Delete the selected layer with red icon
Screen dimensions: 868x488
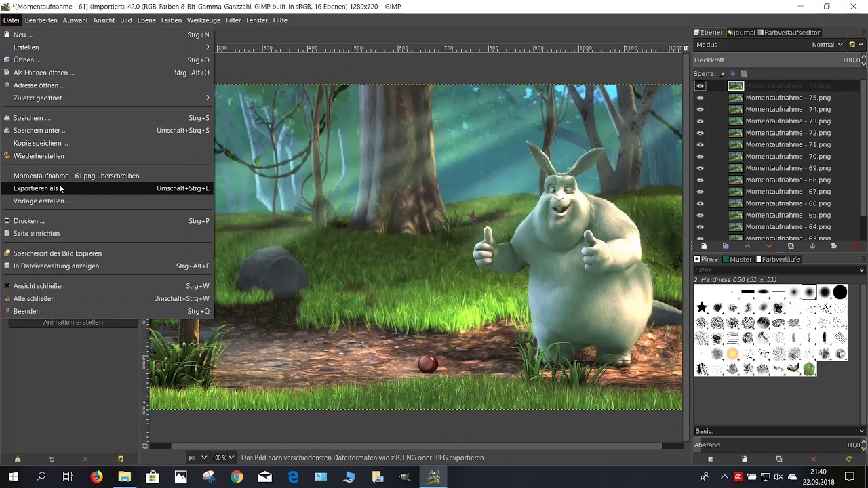(856, 246)
